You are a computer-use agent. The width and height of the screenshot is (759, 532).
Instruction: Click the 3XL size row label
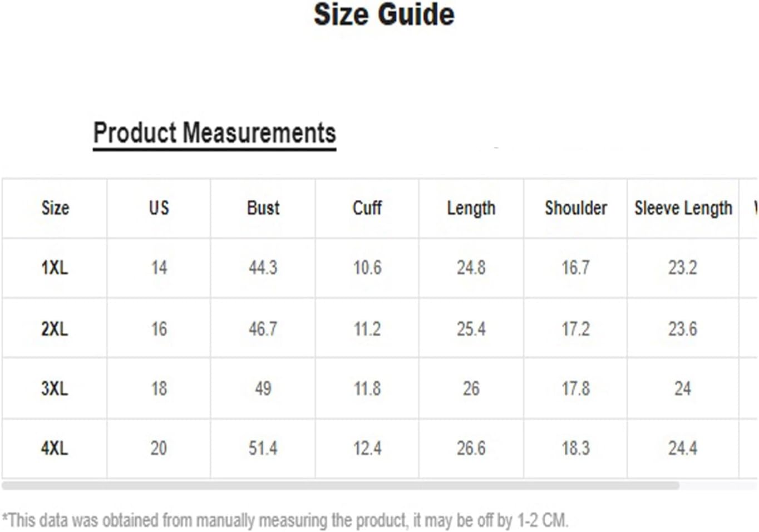(55, 388)
